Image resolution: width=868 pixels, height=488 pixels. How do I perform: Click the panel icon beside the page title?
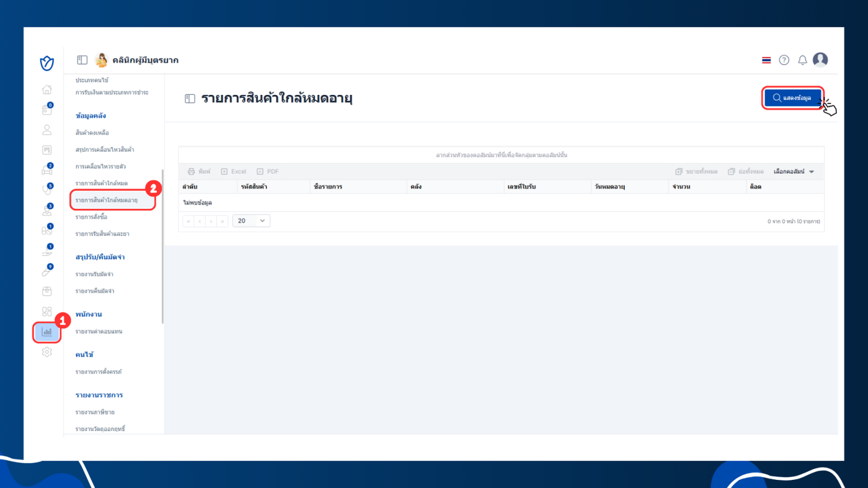tap(190, 99)
